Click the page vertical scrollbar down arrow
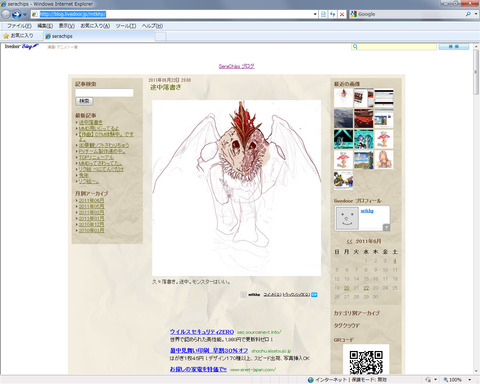The image size is (480, 384). [476, 371]
